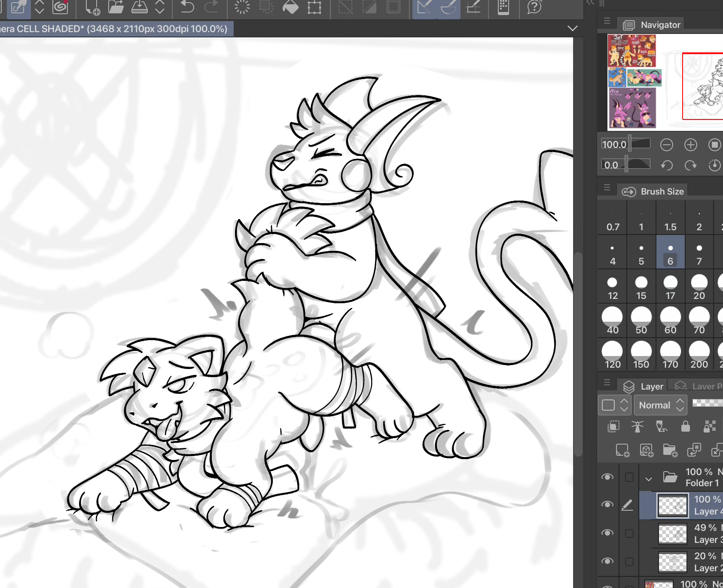The image size is (723, 588).
Task: Zoom out in the Navigator
Action: point(667,145)
